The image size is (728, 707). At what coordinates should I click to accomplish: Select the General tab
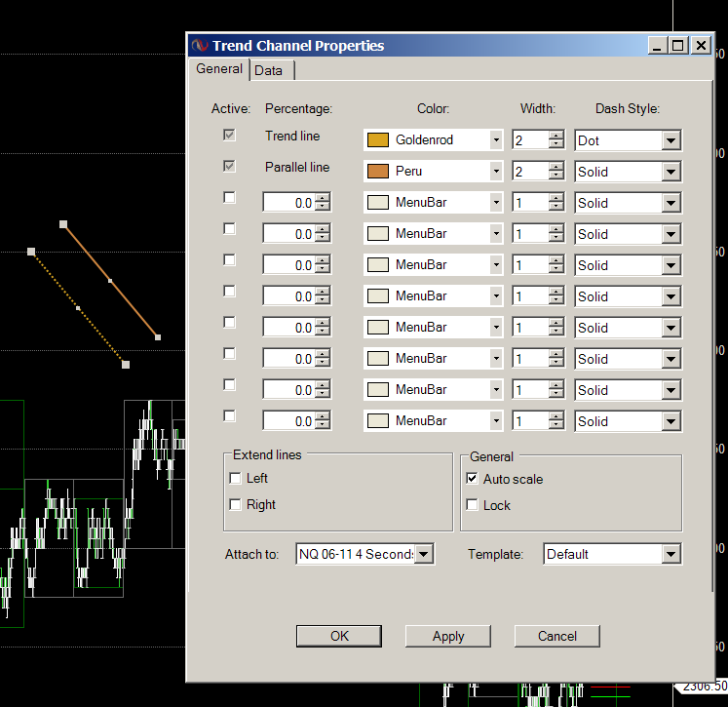[219, 69]
